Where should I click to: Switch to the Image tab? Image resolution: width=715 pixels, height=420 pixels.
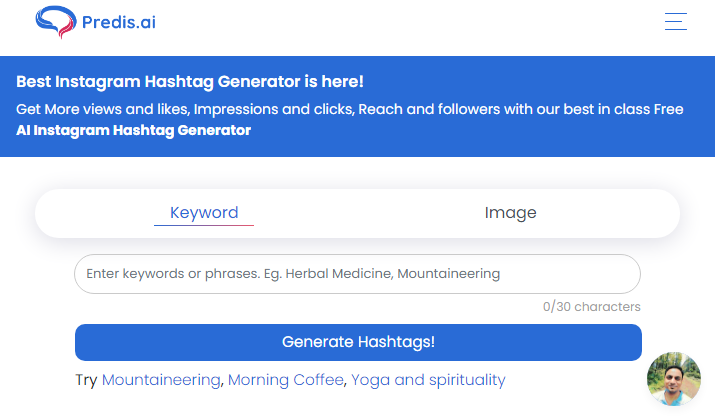pyautogui.click(x=510, y=213)
